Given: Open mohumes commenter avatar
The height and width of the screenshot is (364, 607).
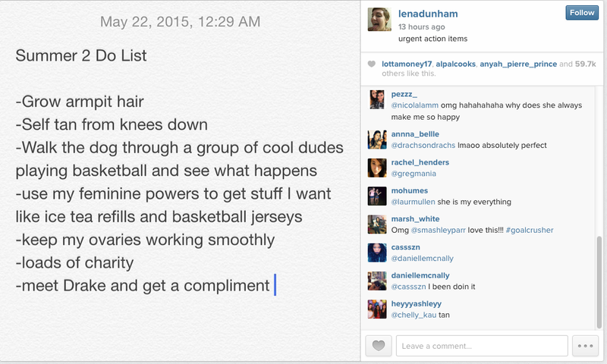Looking at the screenshot, I should tap(377, 196).
